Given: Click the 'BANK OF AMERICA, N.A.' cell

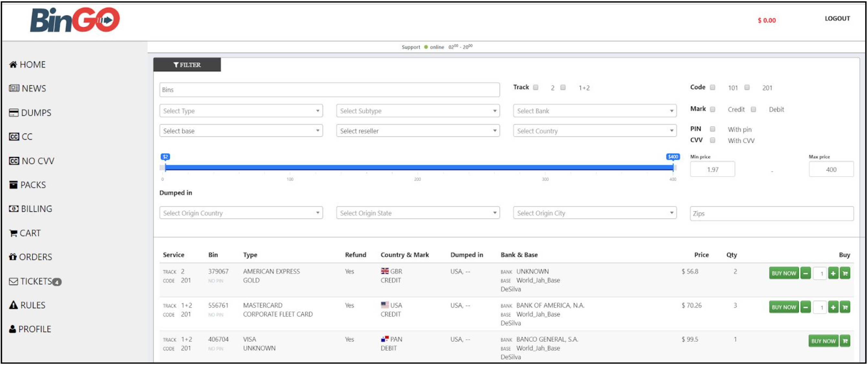Looking at the screenshot, I should (550, 306).
